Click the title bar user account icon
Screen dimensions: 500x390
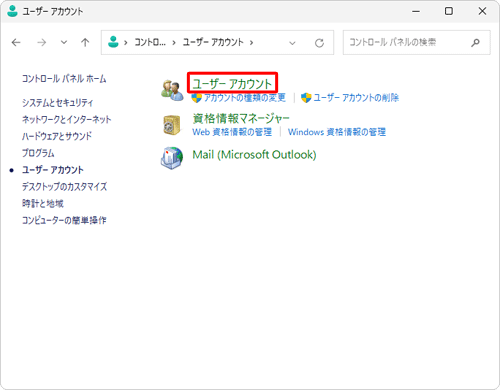(x=12, y=11)
